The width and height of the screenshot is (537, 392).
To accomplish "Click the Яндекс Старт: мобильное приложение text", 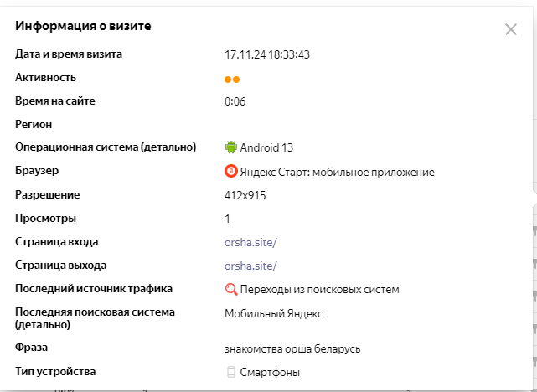I will pos(337,172).
